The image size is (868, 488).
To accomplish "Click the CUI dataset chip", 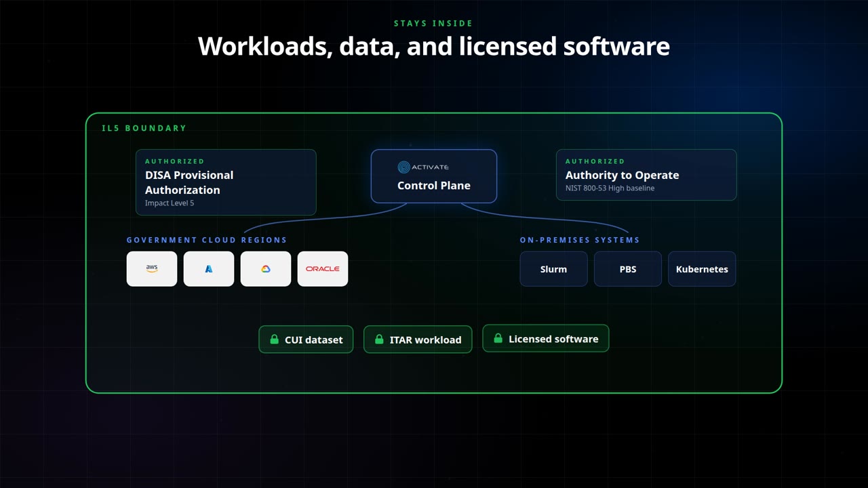I will coord(306,340).
